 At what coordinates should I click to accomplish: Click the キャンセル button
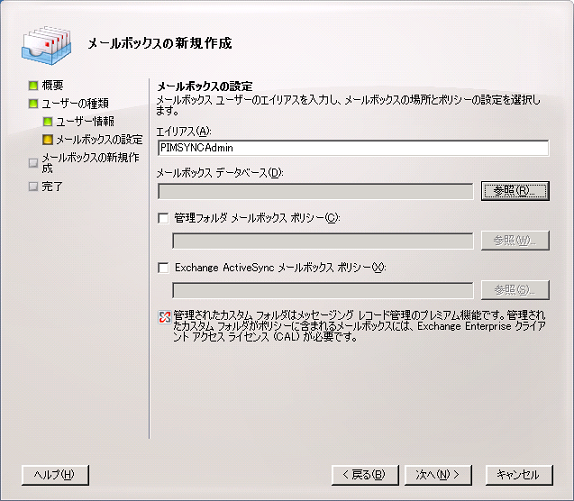[x=519, y=475]
